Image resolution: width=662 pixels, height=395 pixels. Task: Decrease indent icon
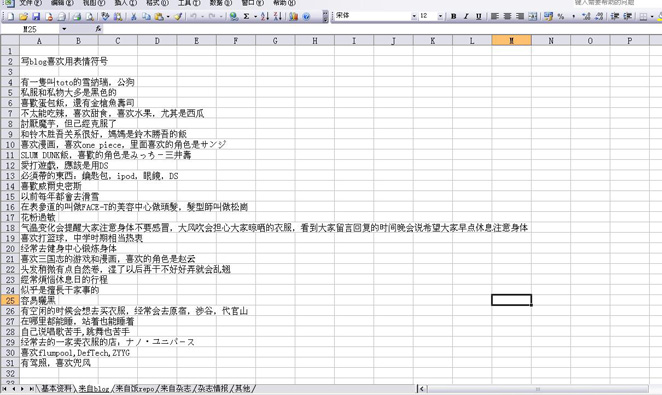615,16
